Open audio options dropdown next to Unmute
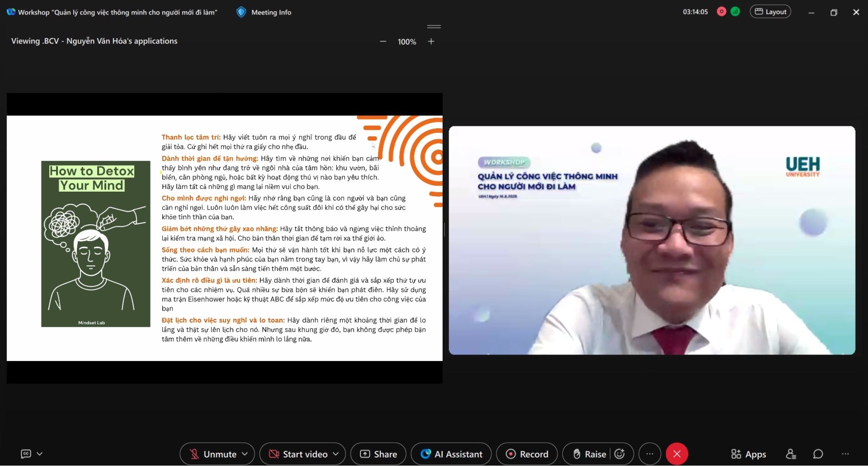Image resolution: width=868 pixels, height=466 pixels. coord(245,454)
